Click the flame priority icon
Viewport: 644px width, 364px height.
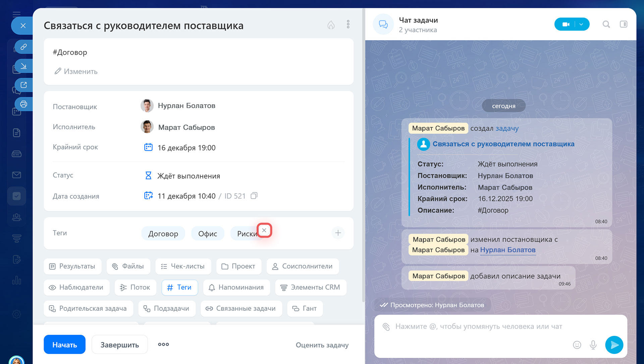click(x=331, y=25)
